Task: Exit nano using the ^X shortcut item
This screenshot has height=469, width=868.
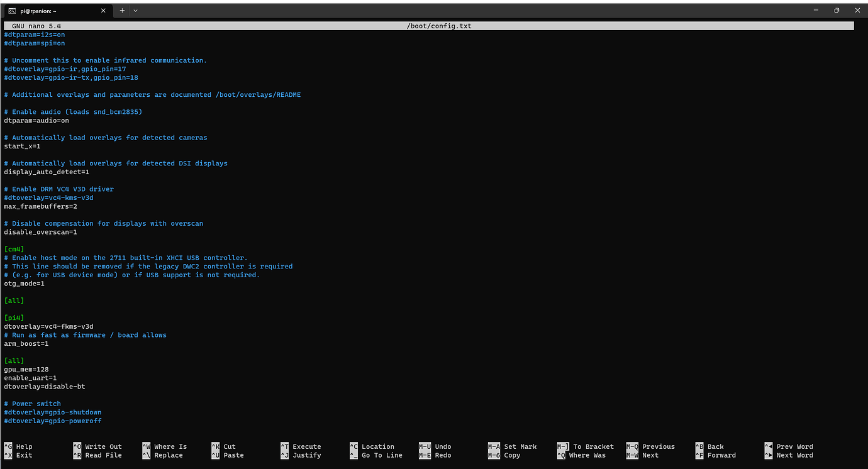Action: click(x=19, y=455)
